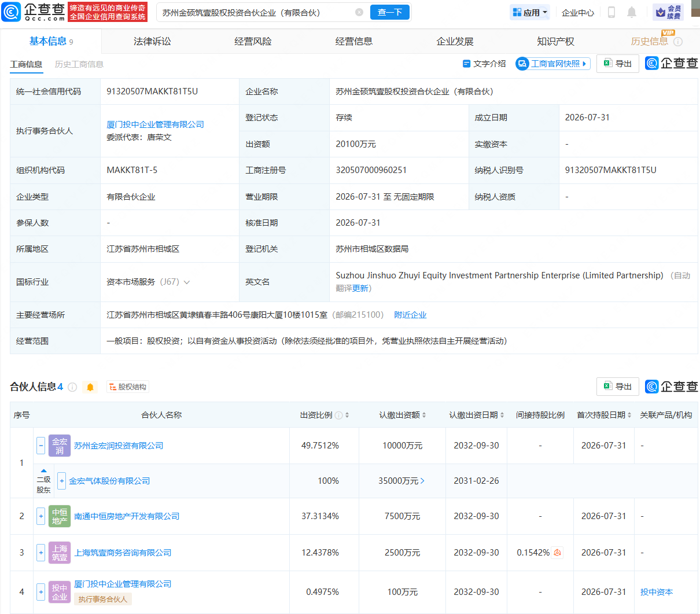Click the 上海筑壹 company logo badge
The image size is (700, 614).
click(60, 553)
